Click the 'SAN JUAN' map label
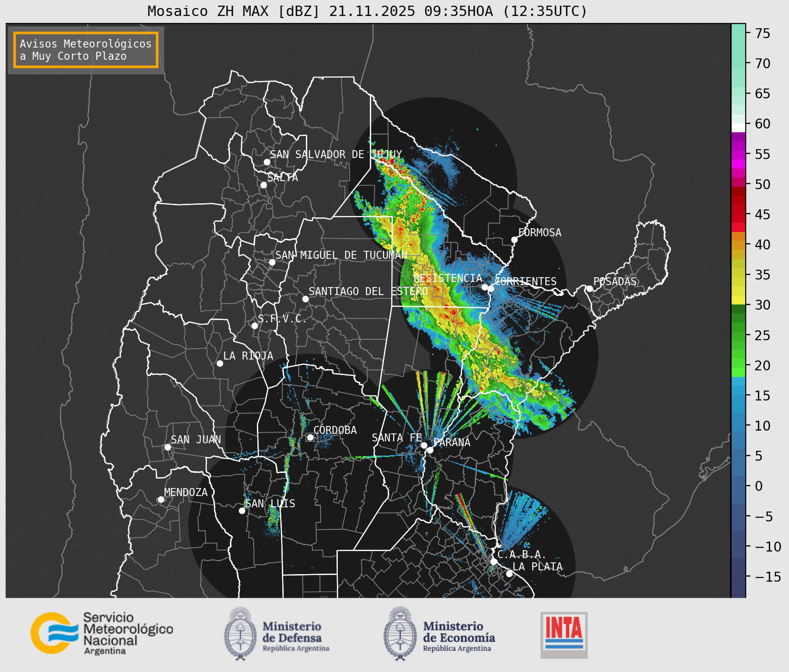Viewport: 789px width, 672px height. (x=196, y=440)
